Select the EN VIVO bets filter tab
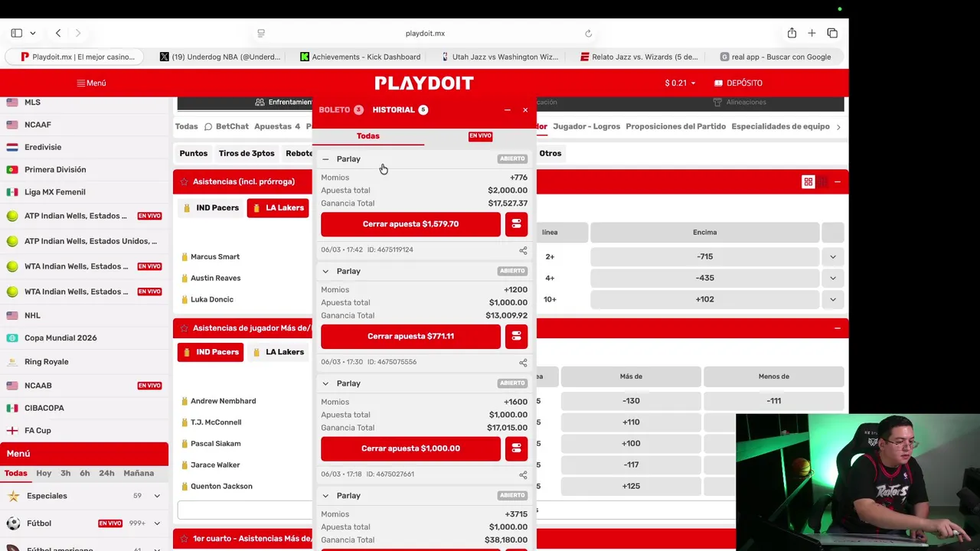Screen dimensions: 980x551 (480, 136)
